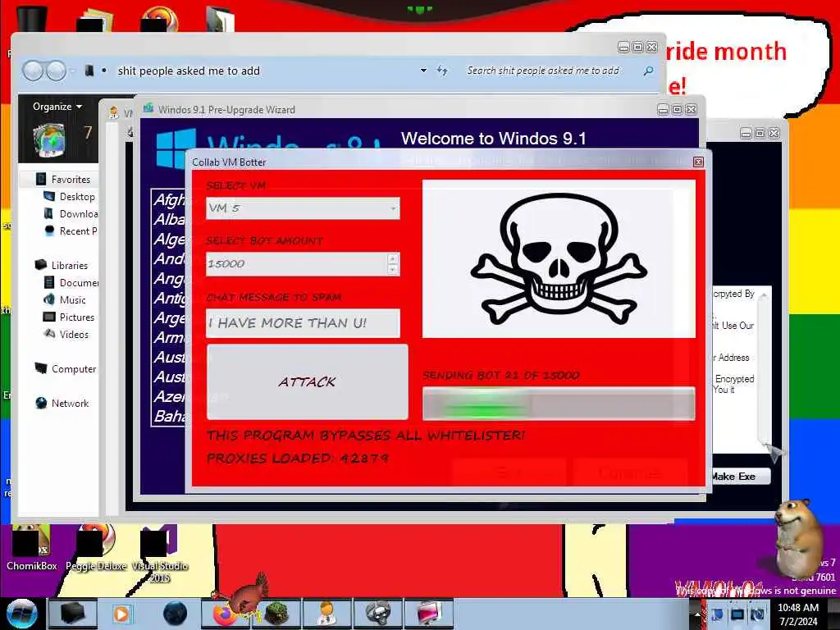The width and height of the screenshot is (840, 630).
Task: Click the bot amount field showing 15000
Action: click(x=297, y=264)
